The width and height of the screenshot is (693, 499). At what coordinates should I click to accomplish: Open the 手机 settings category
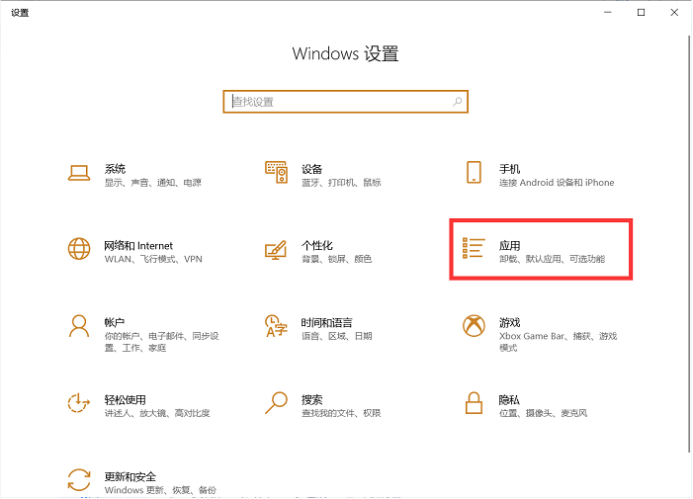pos(540,175)
